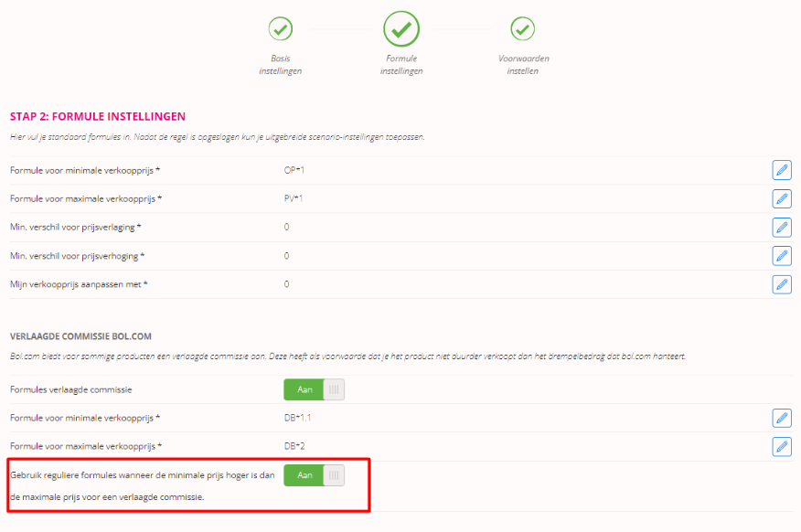Toggle Gebruik reguliere formules switch
801x532 pixels.
click(314, 475)
